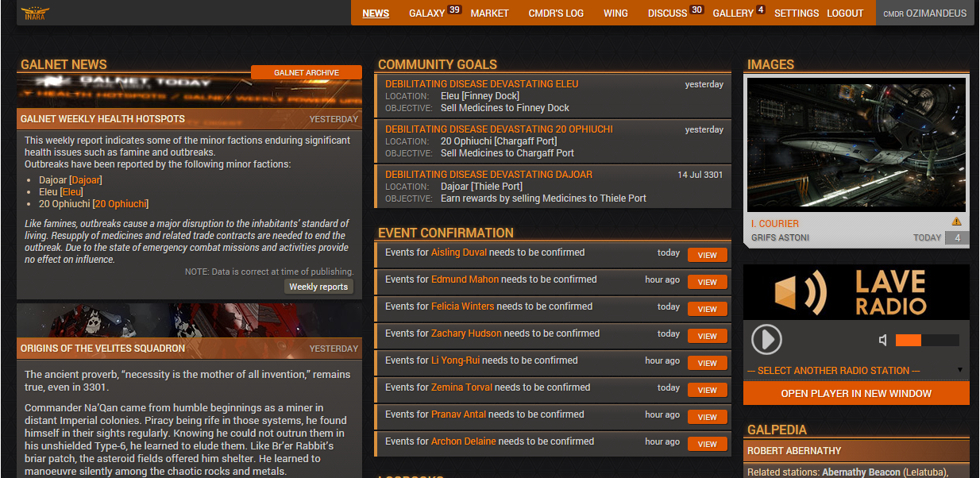Open the Eleu faction link in brackets
The image size is (980, 478).
click(x=72, y=192)
